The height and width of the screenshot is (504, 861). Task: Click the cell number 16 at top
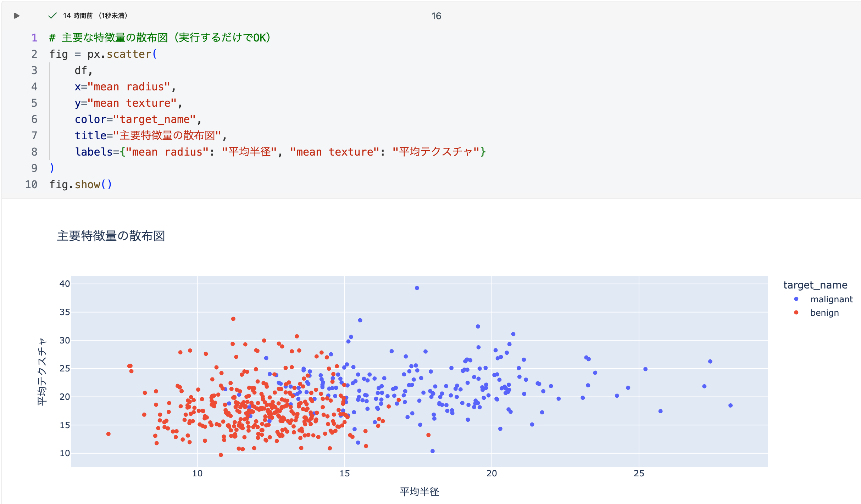(436, 16)
